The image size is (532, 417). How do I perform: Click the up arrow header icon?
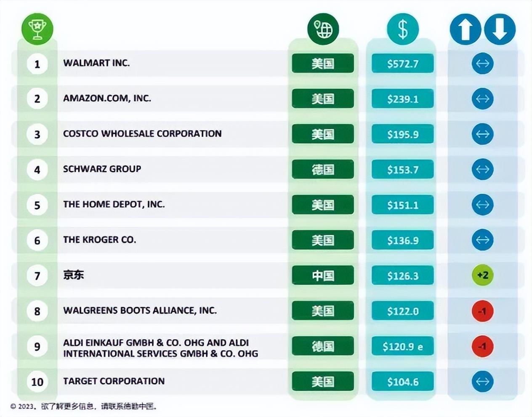coord(465,29)
